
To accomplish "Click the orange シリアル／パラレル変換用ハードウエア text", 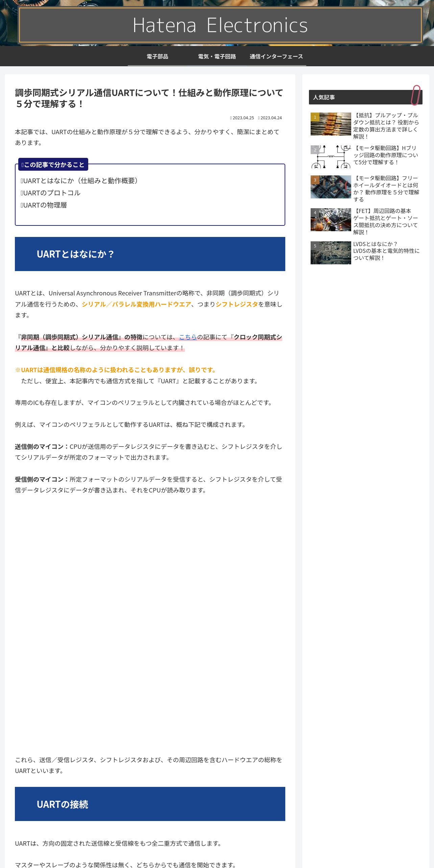I will 137,304.
